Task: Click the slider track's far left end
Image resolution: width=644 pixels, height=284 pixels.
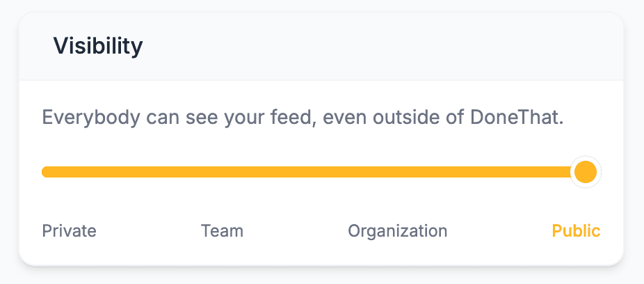Action: tap(46, 172)
